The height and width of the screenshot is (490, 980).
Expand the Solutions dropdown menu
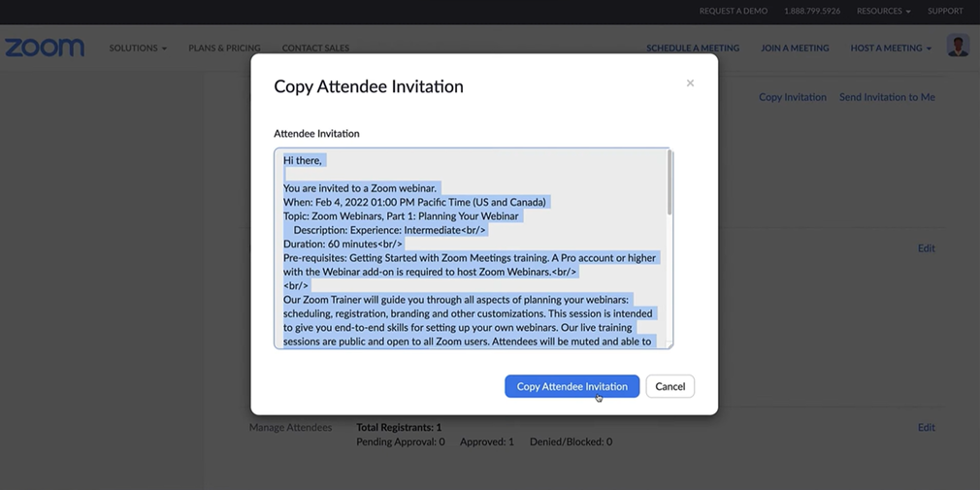pos(138,48)
